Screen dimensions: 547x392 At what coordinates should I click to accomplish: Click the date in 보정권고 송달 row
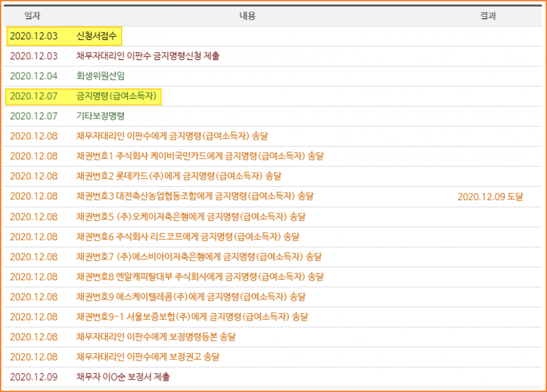33,357
